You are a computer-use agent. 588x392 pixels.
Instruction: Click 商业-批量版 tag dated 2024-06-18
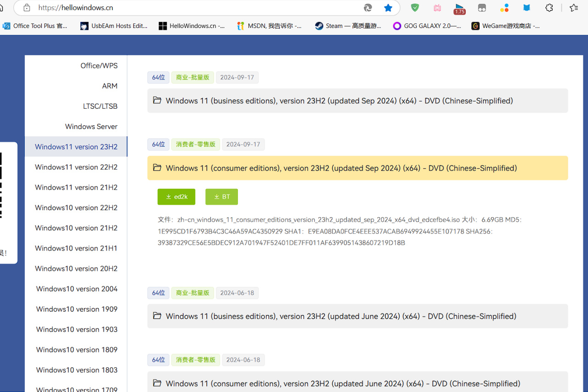pyautogui.click(x=192, y=292)
